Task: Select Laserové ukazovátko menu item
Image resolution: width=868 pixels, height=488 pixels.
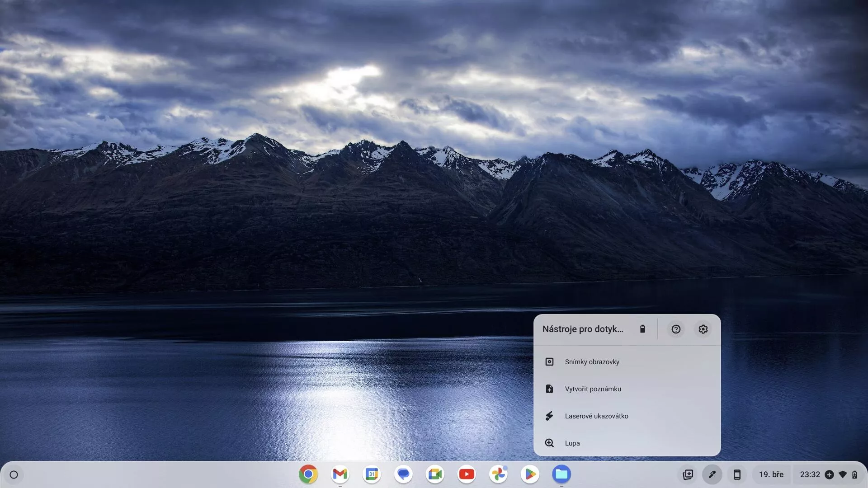Action: pyautogui.click(x=627, y=416)
